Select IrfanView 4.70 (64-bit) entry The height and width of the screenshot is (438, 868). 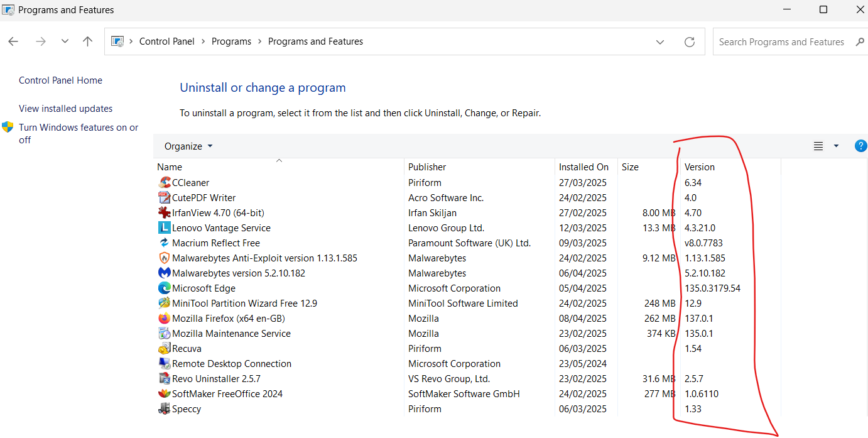coord(218,213)
